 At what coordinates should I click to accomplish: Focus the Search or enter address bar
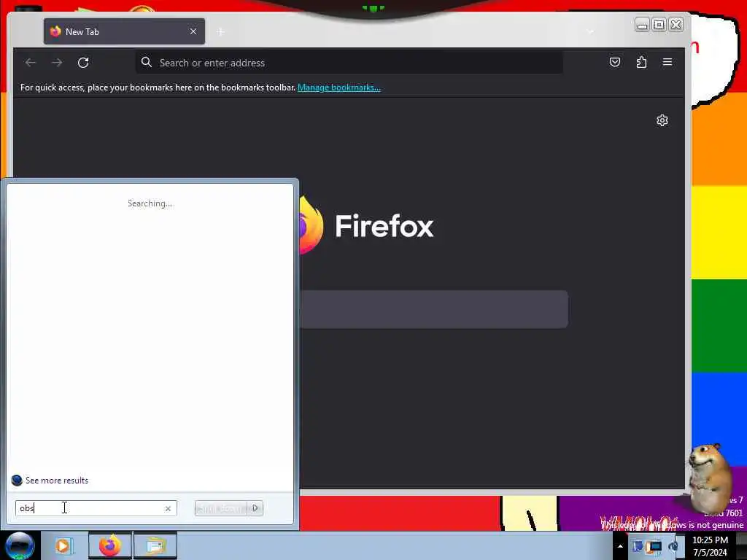point(349,63)
